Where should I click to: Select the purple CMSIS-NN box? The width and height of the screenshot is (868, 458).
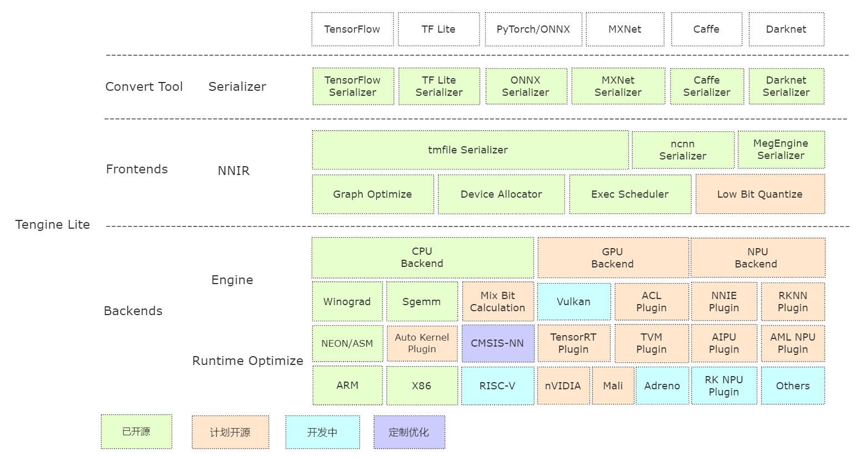tap(498, 343)
